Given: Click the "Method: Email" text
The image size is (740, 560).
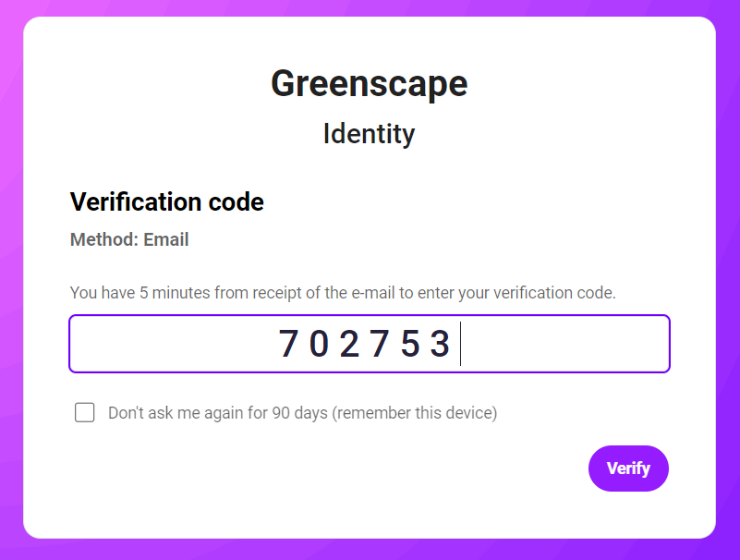Looking at the screenshot, I should [x=129, y=240].
